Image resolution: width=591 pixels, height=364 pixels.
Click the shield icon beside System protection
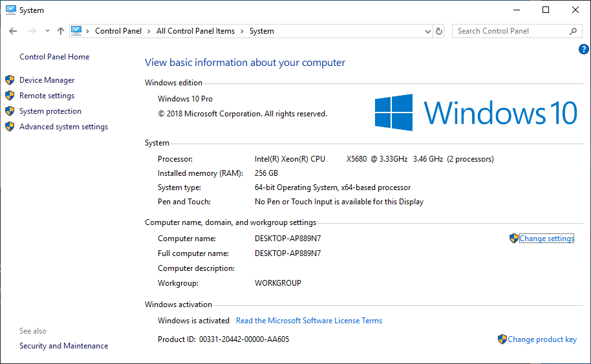10,111
